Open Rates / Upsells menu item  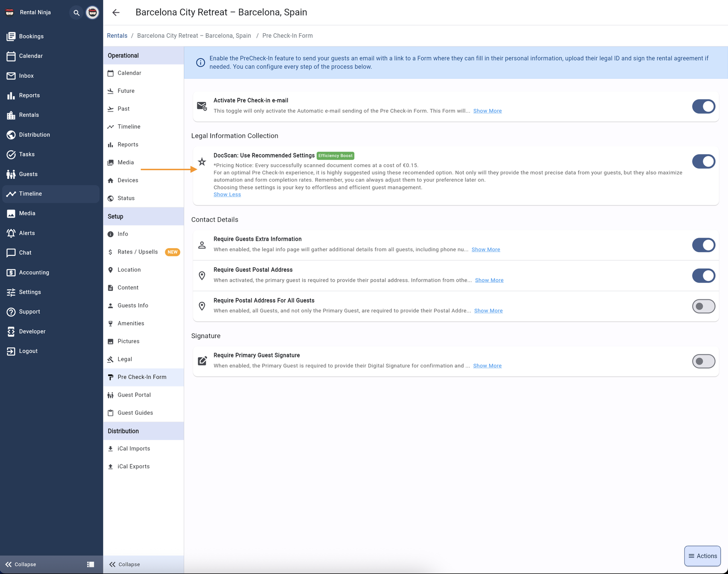(137, 252)
